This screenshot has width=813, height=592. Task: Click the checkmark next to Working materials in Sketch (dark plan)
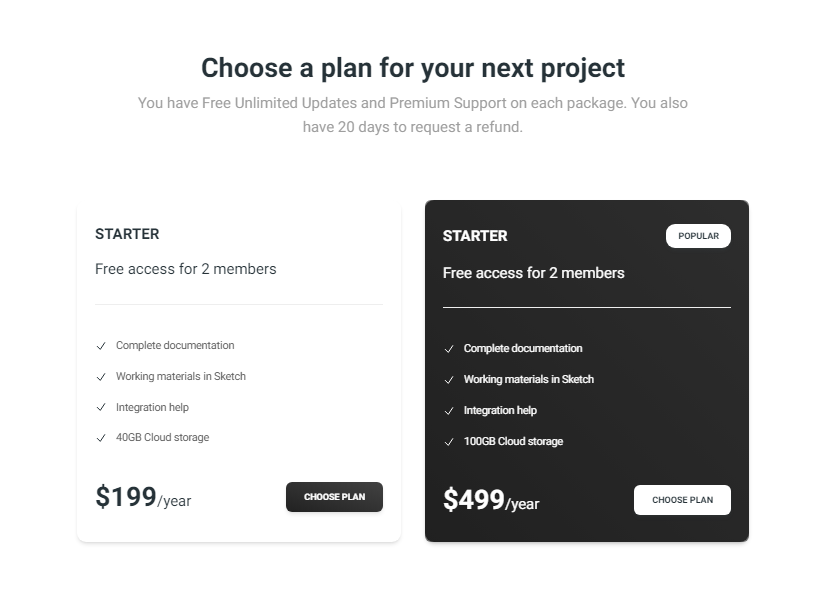[448, 380]
